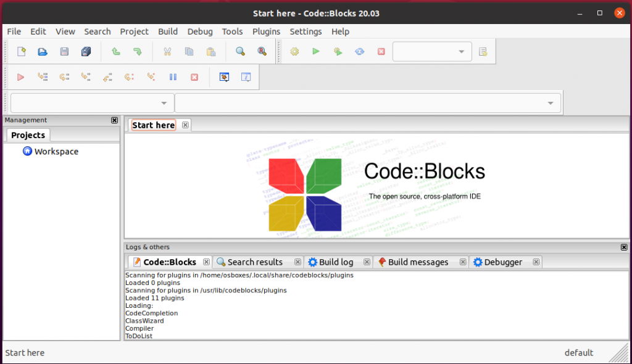Open the Project menu
Image resolution: width=632 pixels, height=364 pixels.
click(134, 31)
